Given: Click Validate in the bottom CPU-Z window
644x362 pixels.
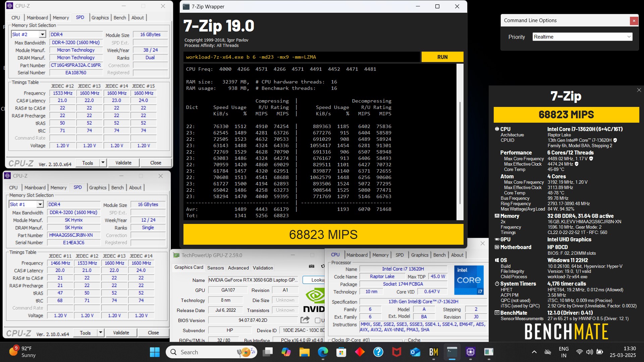Looking at the screenshot, I should click(x=121, y=333).
